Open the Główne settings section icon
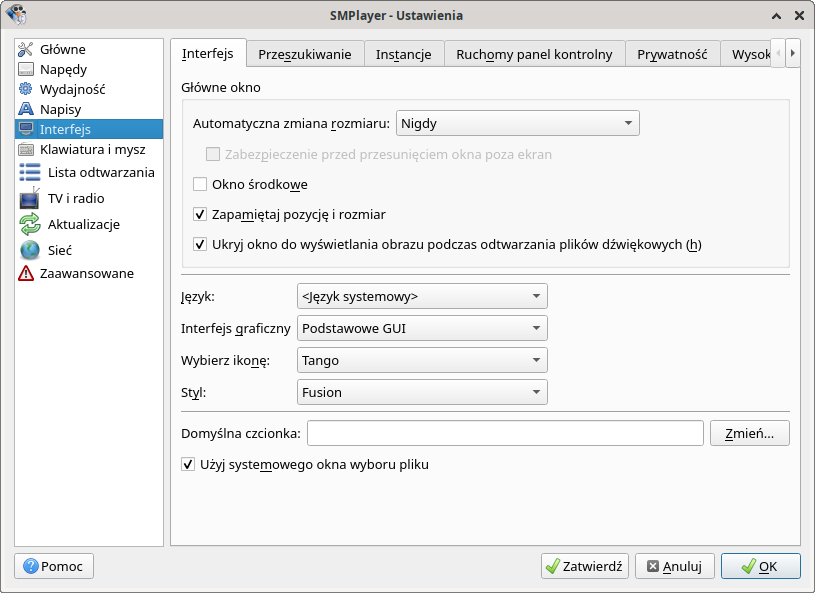The height and width of the screenshot is (593, 815). tap(26, 49)
